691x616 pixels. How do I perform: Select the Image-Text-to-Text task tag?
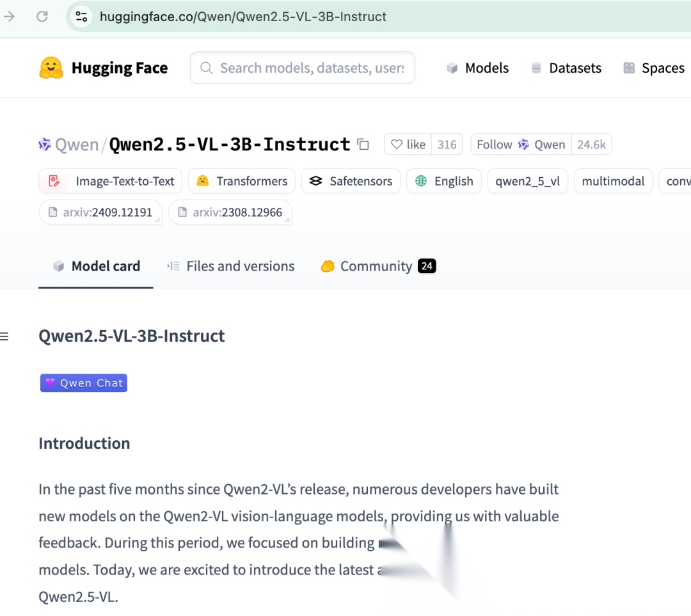click(111, 181)
